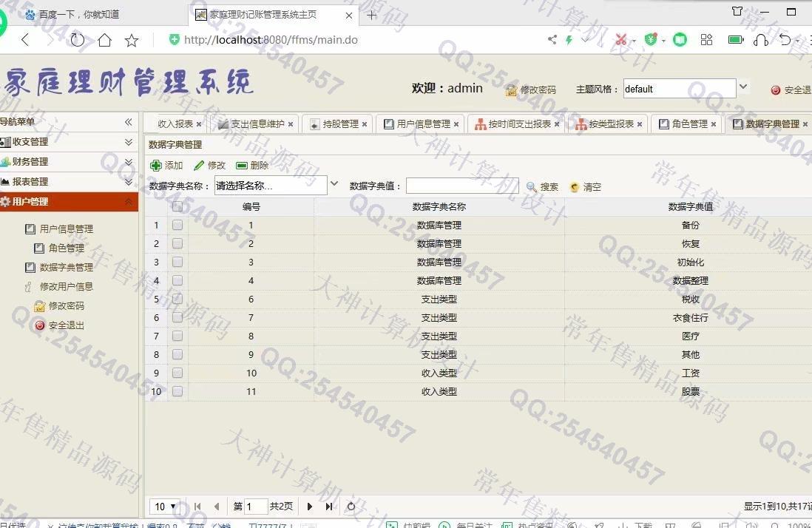This screenshot has width=812, height=528.
Task: Switch to the 支出信息维护 tab
Action: click(257, 124)
